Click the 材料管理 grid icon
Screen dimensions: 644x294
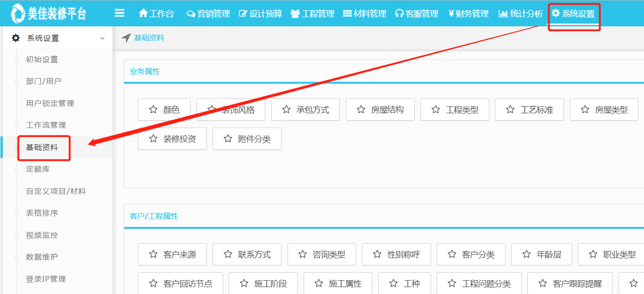[x=347, y=13]
